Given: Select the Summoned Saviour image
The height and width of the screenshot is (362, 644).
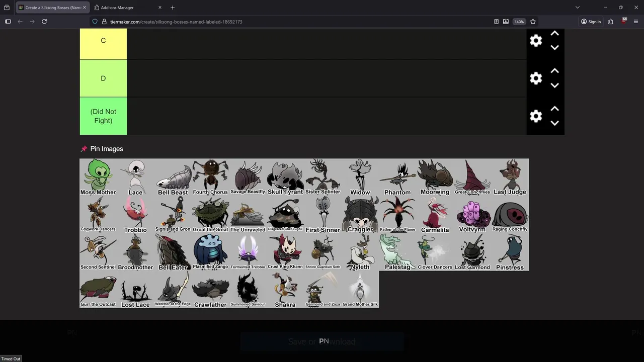Looking at the screenshot, I should 248,290.
